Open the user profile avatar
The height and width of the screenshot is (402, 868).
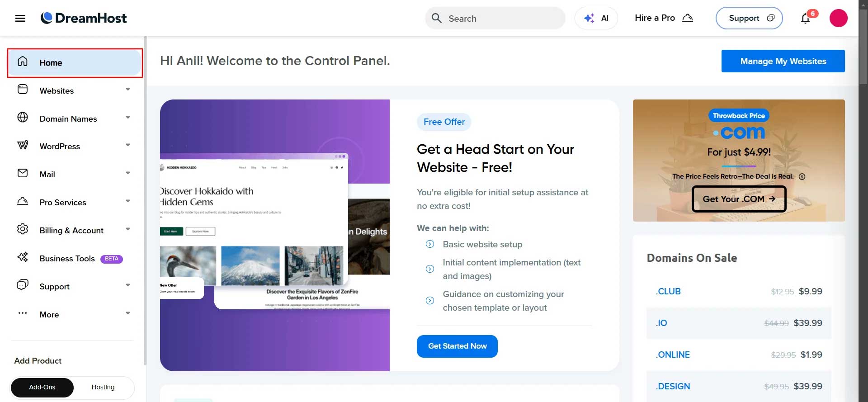[838, 18]
